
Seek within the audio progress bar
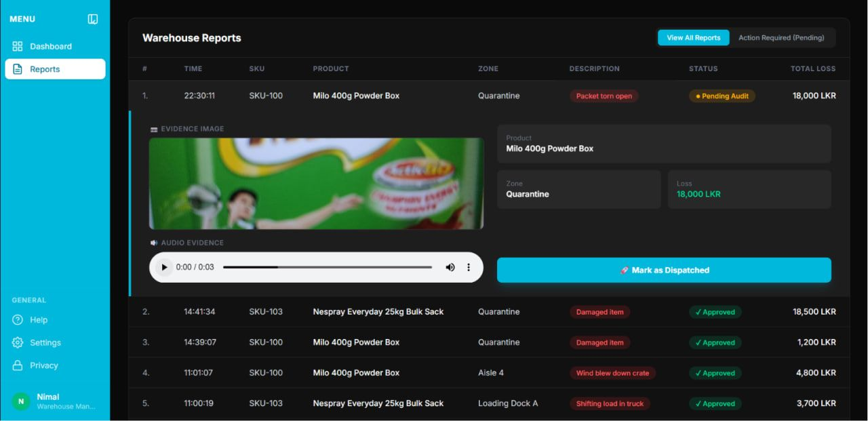[x=328, y=267]
